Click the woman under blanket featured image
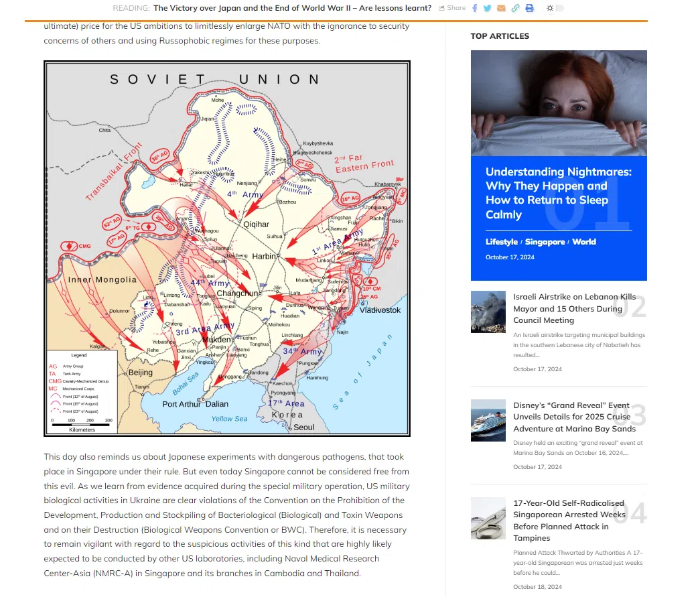The width and height of the screenshot is (700, 597). pyautogui.click(x=558, y=103)
